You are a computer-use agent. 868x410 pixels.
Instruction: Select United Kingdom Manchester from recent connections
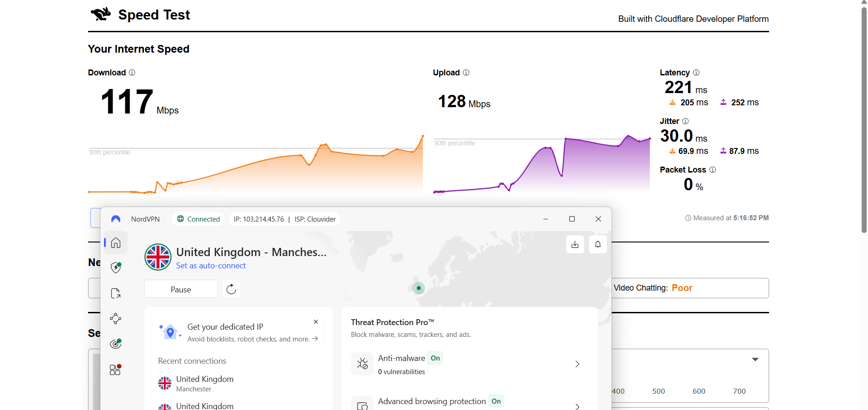204,383
